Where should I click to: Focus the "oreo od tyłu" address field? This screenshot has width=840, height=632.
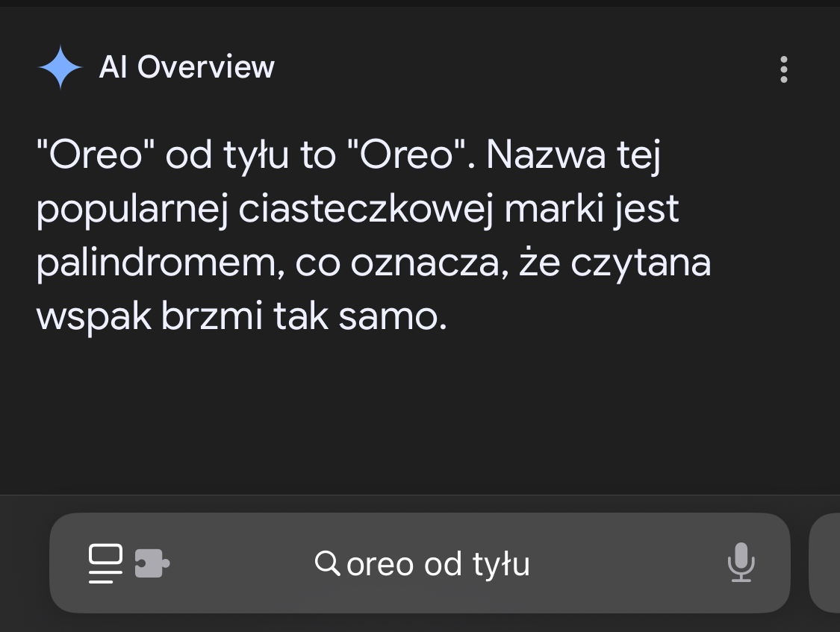438,564
